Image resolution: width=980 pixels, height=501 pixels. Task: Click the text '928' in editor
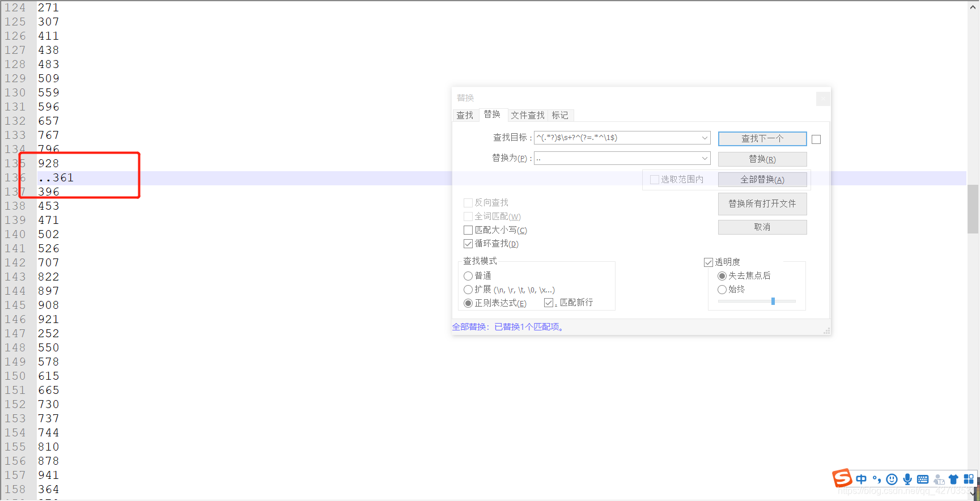[x=49, y=164]
